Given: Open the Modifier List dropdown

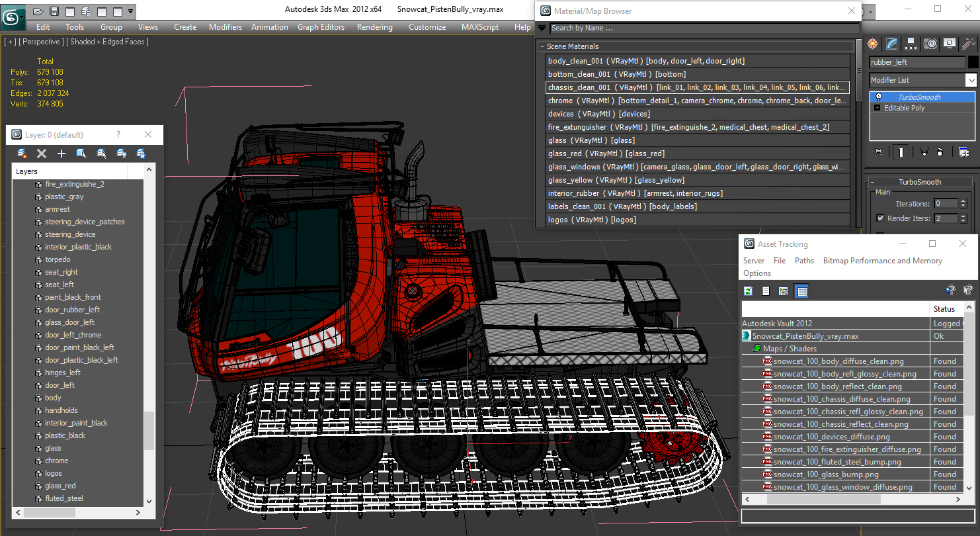Looking at the screenshot, I should [971, 80].
